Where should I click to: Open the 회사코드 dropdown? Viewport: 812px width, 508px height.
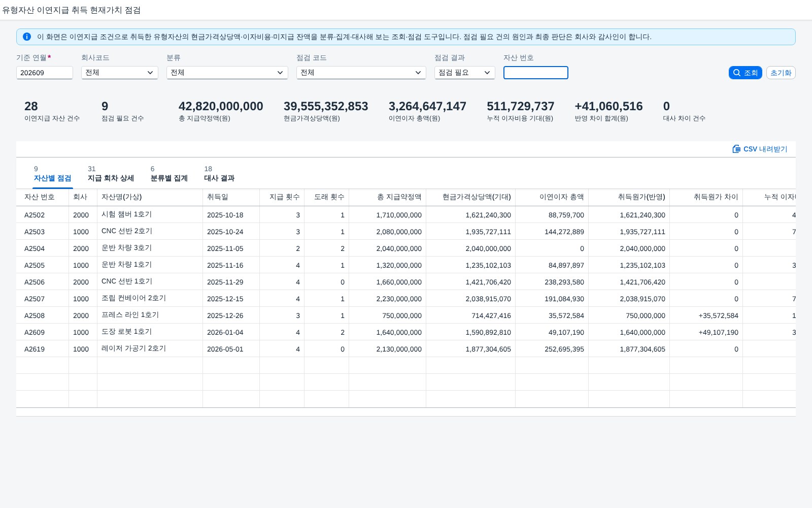tap(120, 73)
